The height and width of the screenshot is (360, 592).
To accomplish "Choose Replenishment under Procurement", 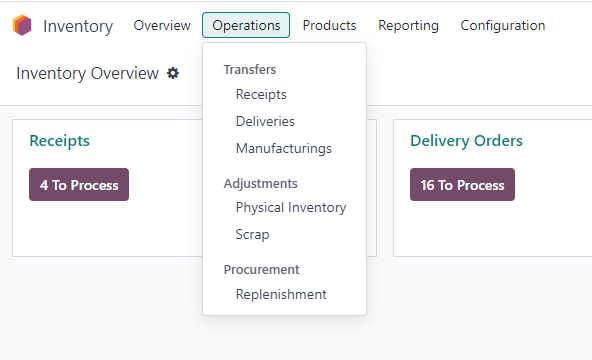I will point(281,294).
